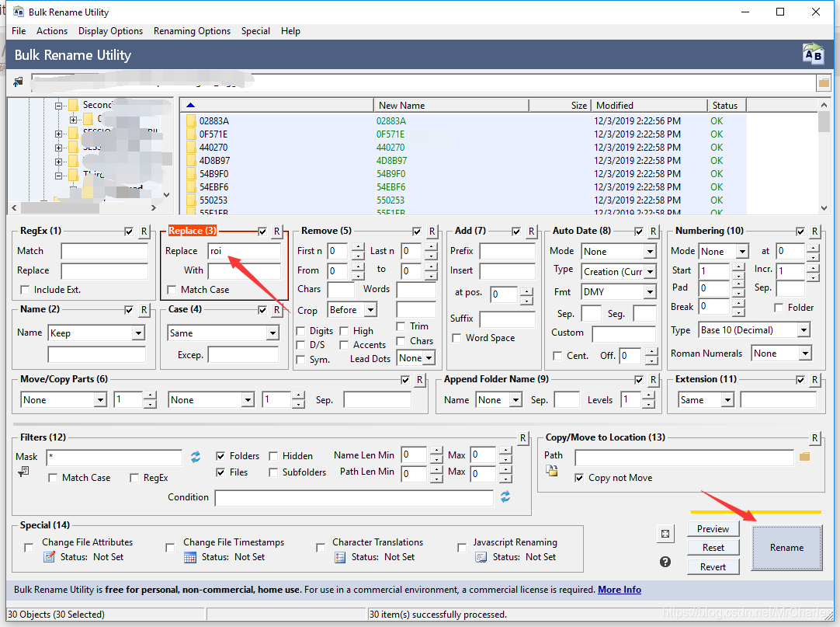Image resolution: width=840 pixels, height=627 pixels.
Task: Click the browse folder icon beside path bar
Action: (x=823, y=82)
